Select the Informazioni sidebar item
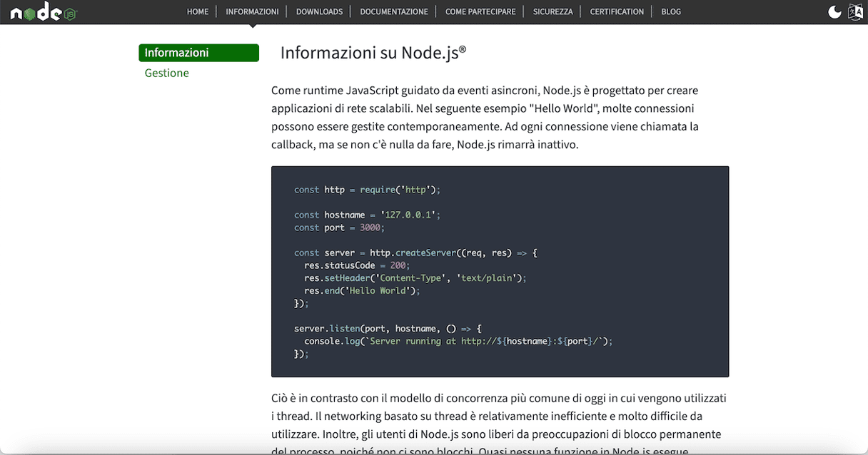 point(198,53)
